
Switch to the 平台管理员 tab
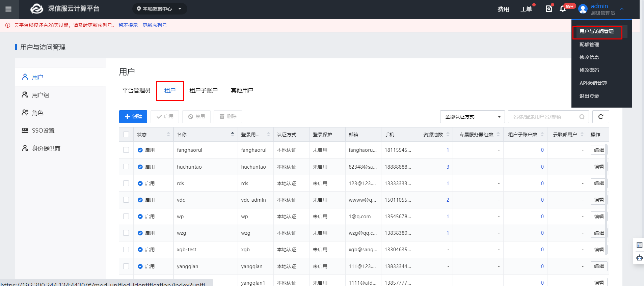pyautogui.click(x=136, y=90)
